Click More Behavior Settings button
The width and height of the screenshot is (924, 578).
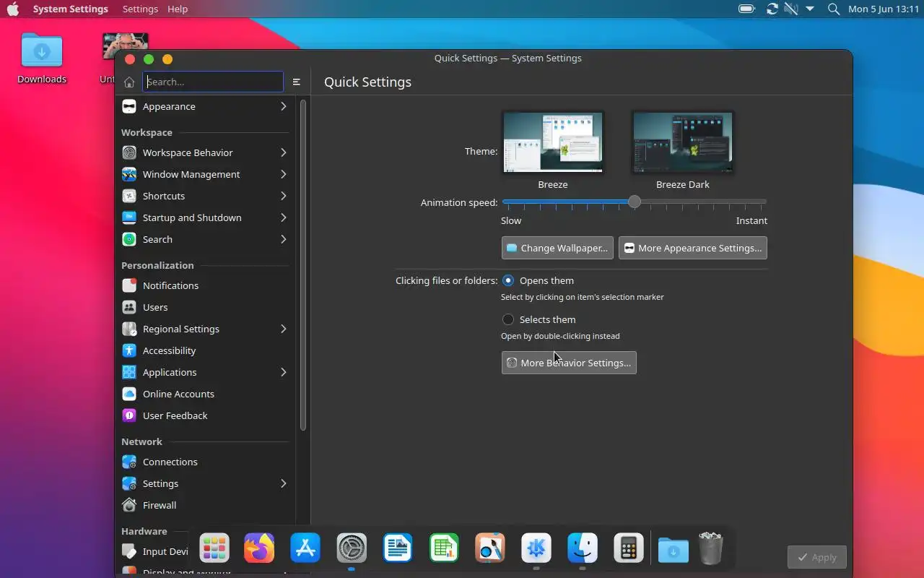tap(569, 363)
